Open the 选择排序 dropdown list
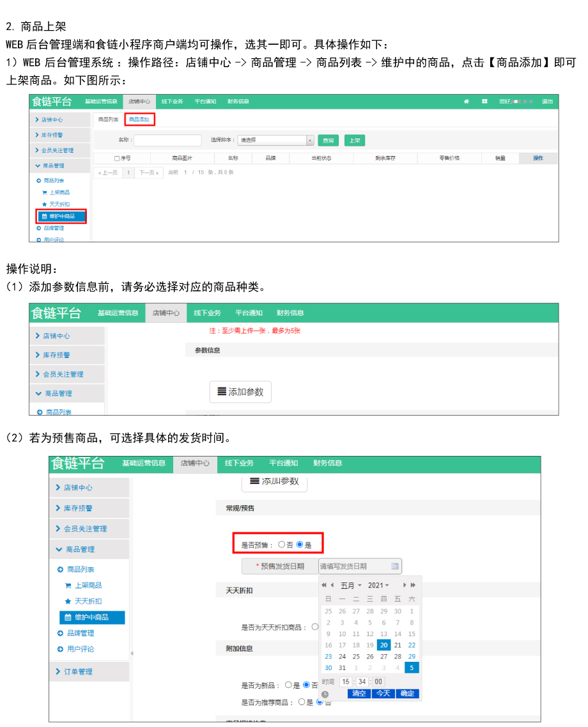This screenshot has width=588, height=727. pyautogui.click(x=275, y=140)
